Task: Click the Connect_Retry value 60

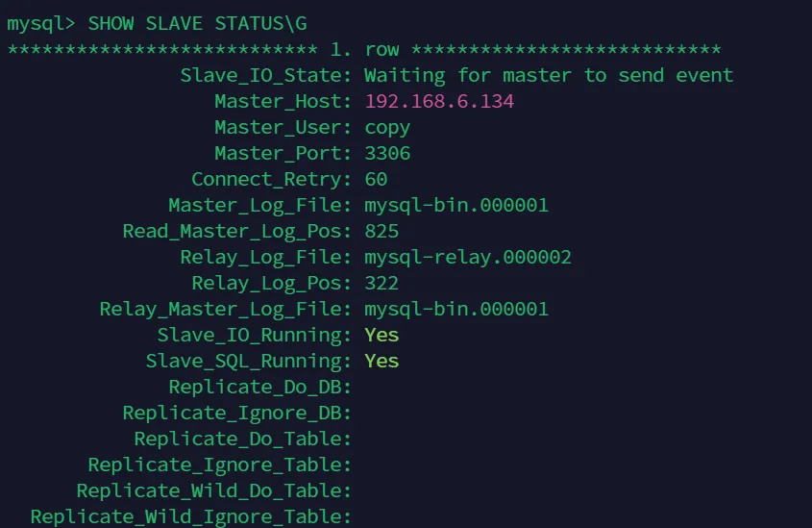Action: tap(376, 179)
